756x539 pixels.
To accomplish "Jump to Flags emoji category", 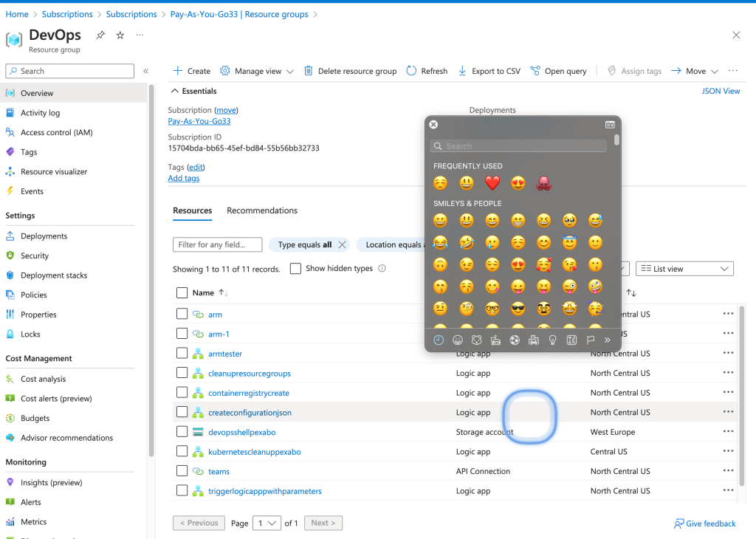I will point(591,340).
